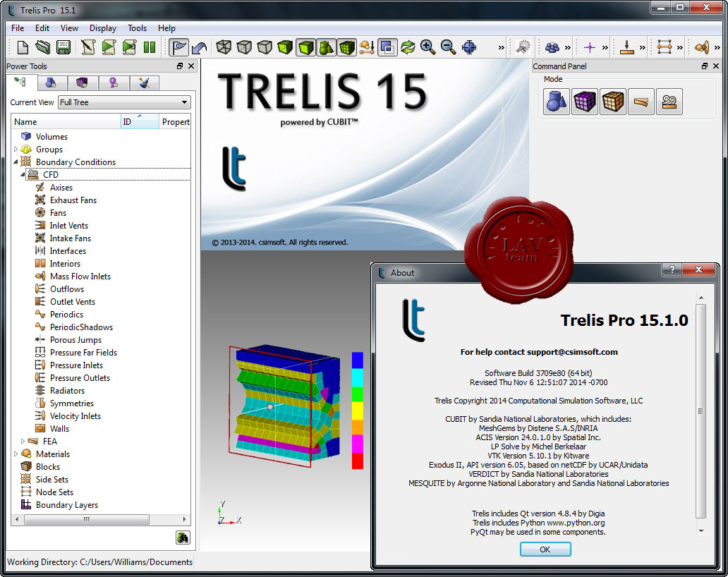Click the arrow-onto-orange-bar toolbar icon
This screenshot has width=728, height=577.
point(627,47)
